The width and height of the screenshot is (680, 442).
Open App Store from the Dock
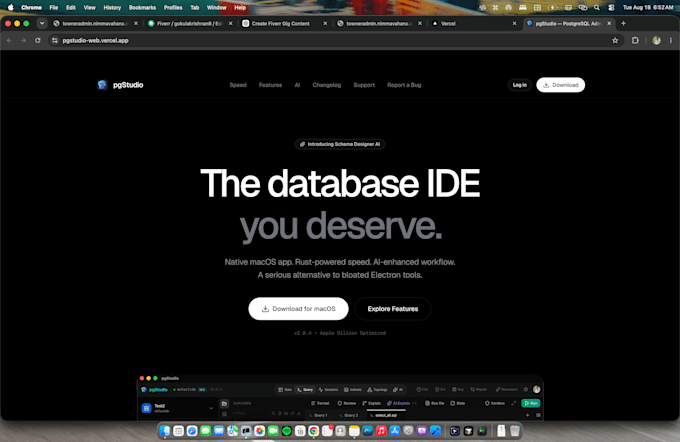[x=395, y=431]
